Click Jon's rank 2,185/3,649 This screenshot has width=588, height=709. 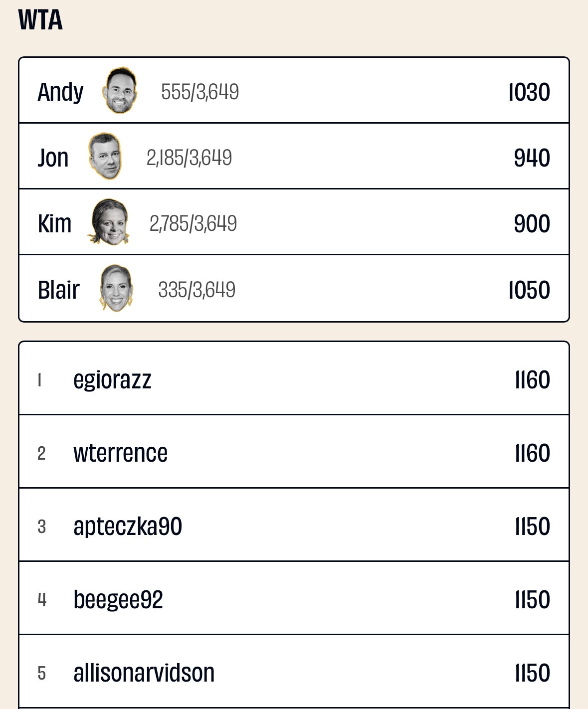(x=189, y=158)
